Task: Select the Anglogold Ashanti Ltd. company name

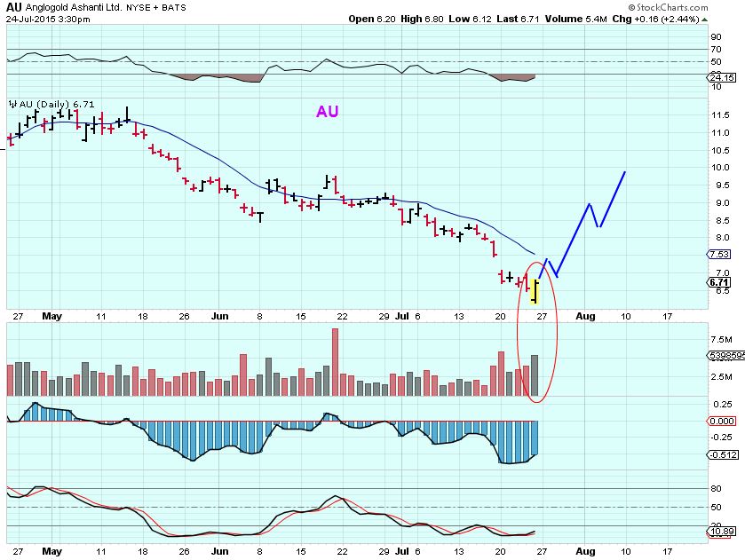Action: pos(74,8)
